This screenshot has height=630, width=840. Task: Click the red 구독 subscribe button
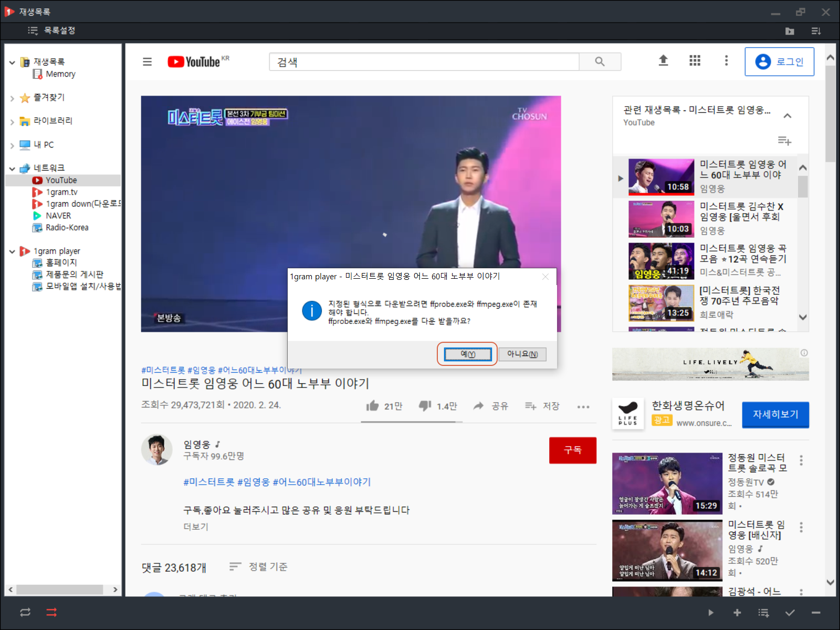(573, 450)
